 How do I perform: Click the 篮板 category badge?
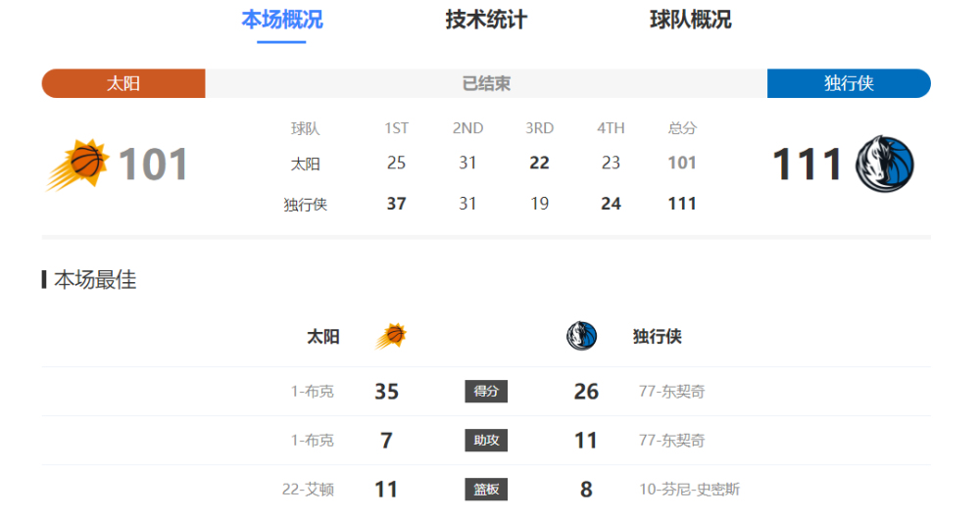486,489
